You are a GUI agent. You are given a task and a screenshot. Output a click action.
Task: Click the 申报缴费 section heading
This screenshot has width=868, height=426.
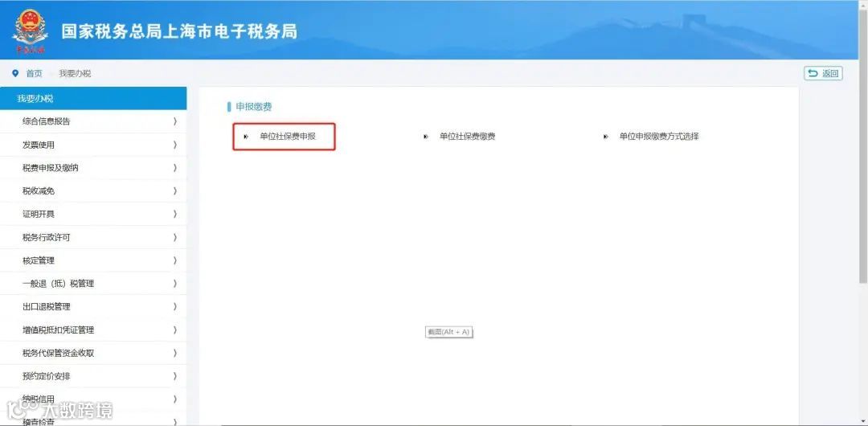[253, 106]
